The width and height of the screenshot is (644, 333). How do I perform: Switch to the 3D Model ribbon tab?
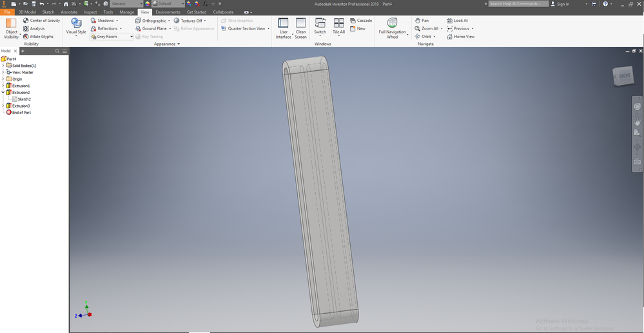(28, 12)
